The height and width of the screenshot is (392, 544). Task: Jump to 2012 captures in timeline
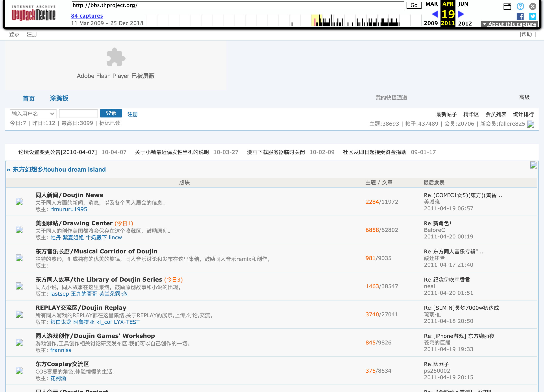pos(465,24)
